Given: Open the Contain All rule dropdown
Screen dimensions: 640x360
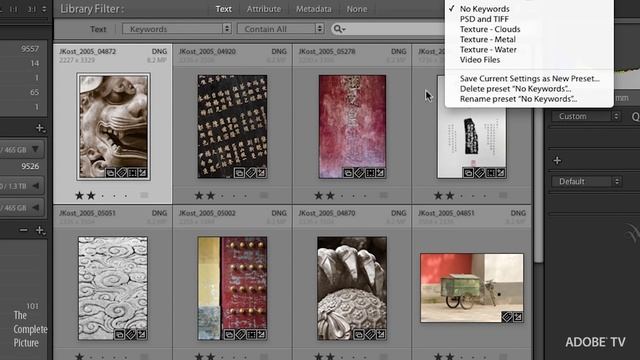Looking at the screenshot, I should tap(281, 29).
